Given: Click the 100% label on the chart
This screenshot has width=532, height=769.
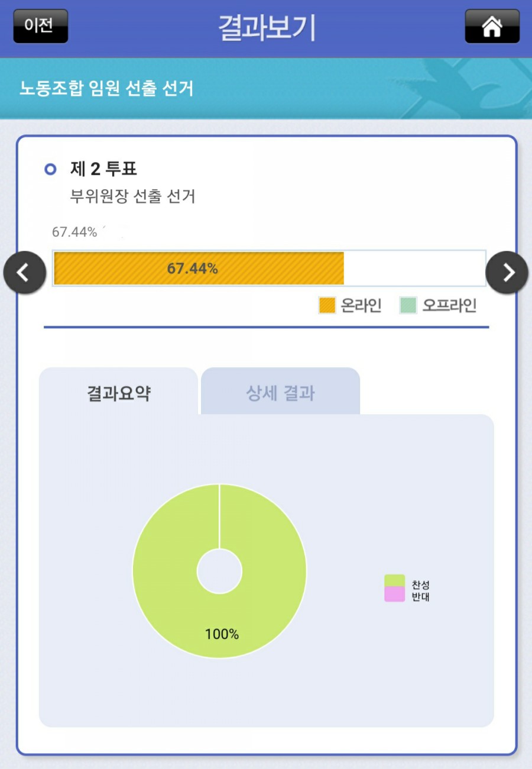Looking at the screenshot, I should pos(222,634).
